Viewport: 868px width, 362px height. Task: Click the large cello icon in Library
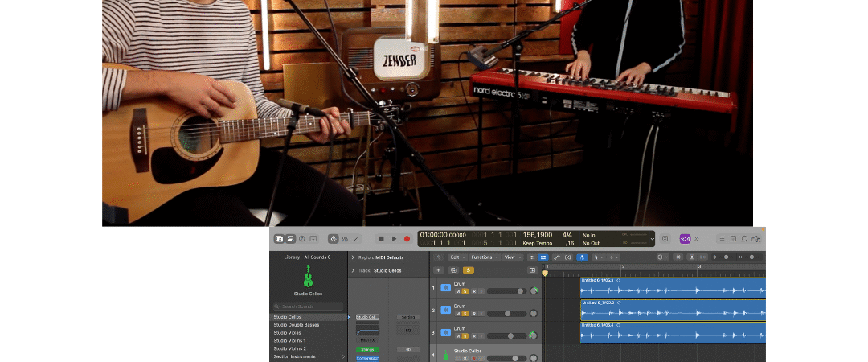(308, 276)
